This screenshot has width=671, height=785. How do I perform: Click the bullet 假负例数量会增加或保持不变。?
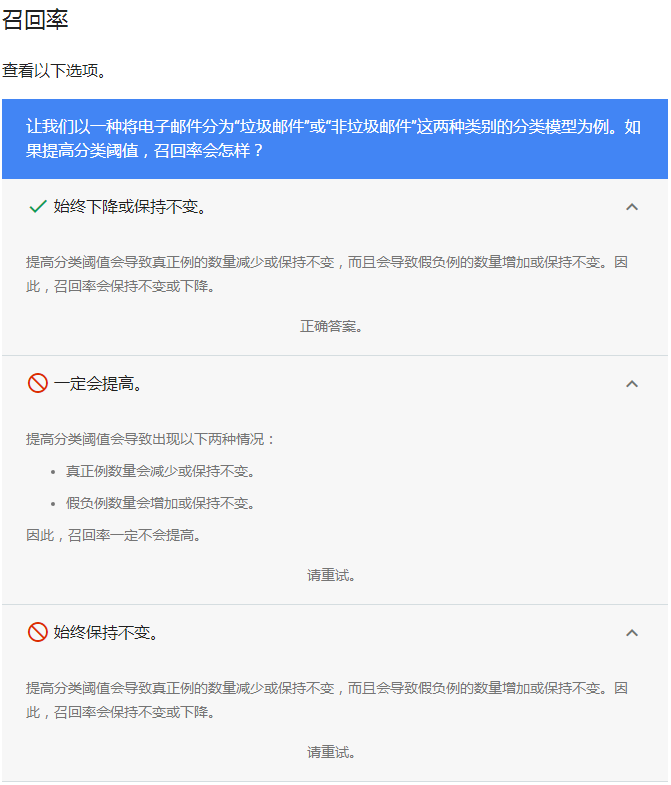click(x=160, y=503)
